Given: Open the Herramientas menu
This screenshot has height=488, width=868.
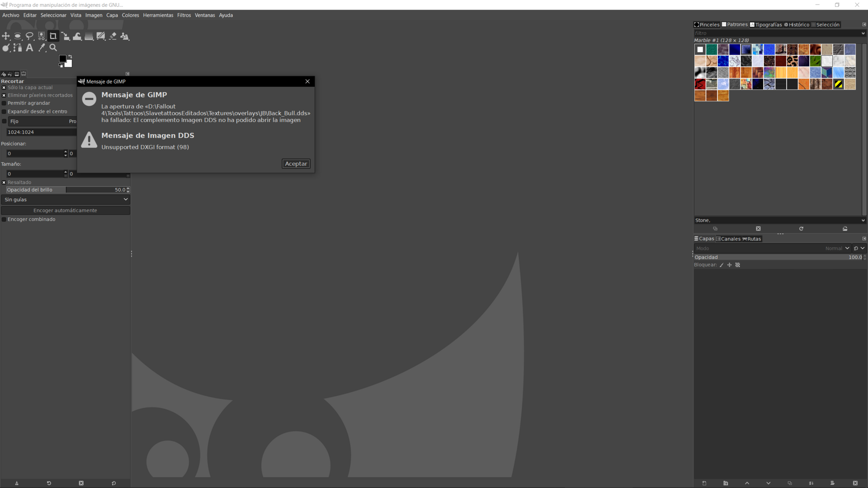Looking at the screenshot, I should point(158,15).
